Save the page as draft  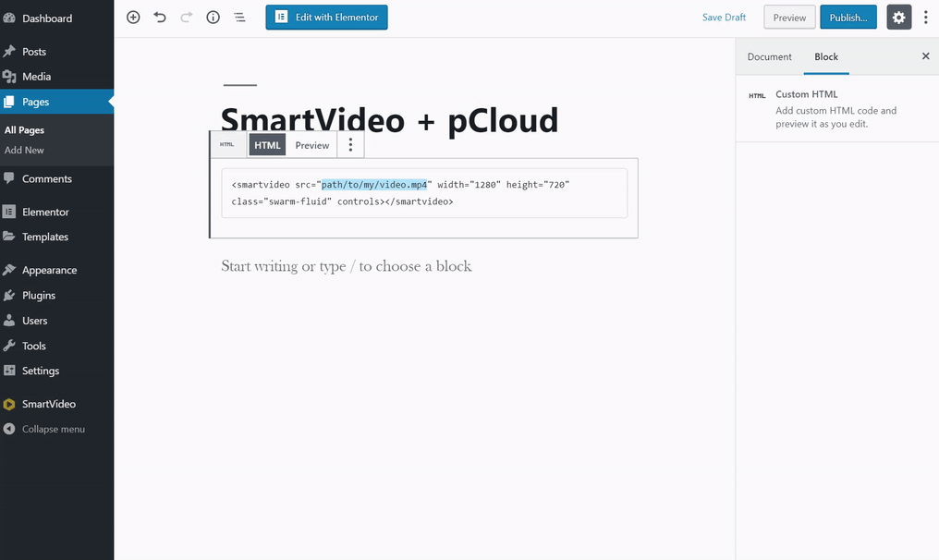coord(724,18)
